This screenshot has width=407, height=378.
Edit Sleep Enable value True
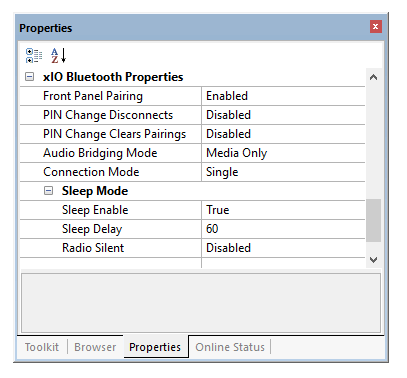click(x=283, y=210)
